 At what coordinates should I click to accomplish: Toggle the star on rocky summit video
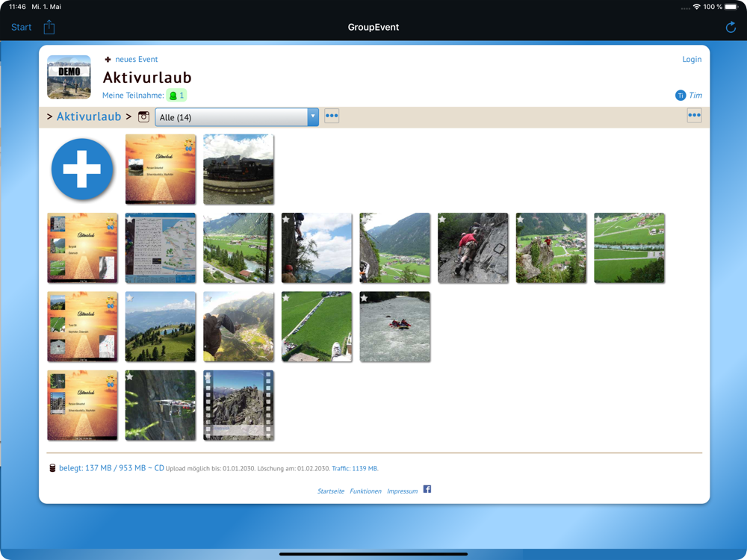[x=208, y=376]
